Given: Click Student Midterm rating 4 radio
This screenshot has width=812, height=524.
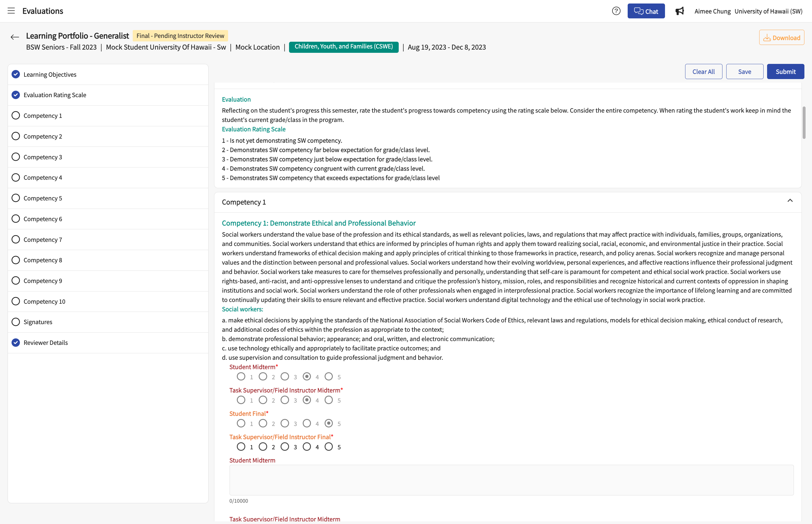Looking at the screenshot, I should pos(307,377).
